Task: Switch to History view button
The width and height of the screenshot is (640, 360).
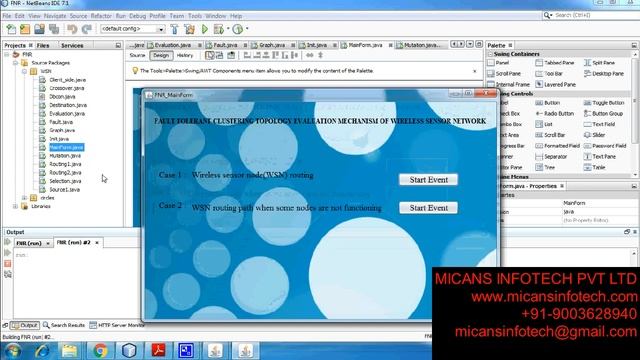Action: 185,55
